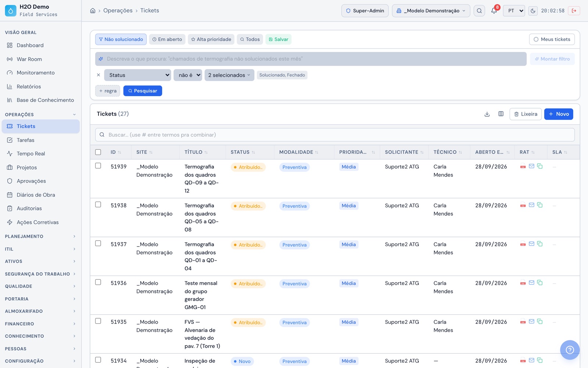Open the 'não é' operator dropdown
Screen dimensions: 588x368
188,75
